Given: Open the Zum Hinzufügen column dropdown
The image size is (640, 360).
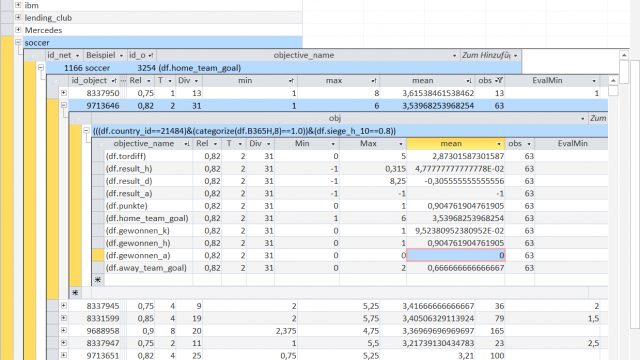Looking at the screenshot, I should [516, 56].
